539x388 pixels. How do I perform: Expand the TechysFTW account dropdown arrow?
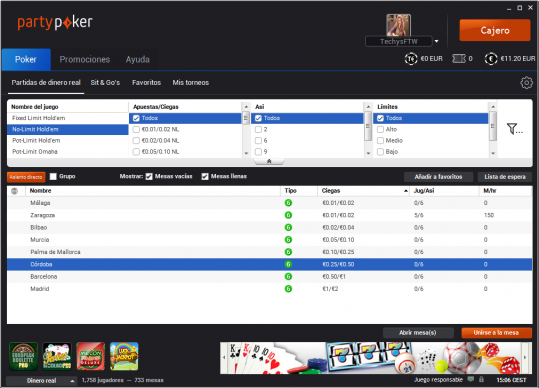(x=437, y=41)
